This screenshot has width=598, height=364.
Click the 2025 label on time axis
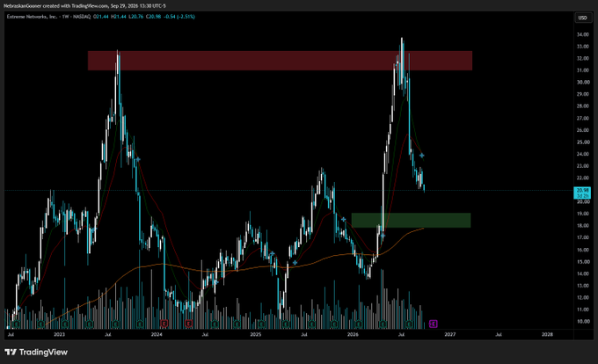pos(256,334)
